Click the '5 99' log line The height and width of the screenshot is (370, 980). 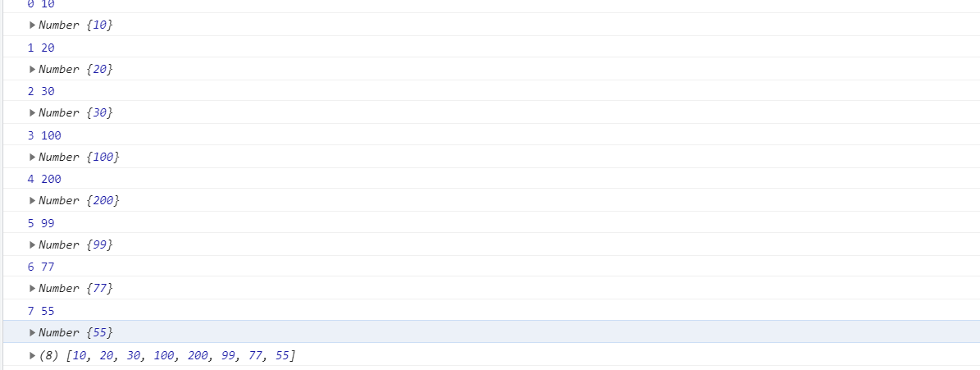pyautogui.click(x=41, y=223)
